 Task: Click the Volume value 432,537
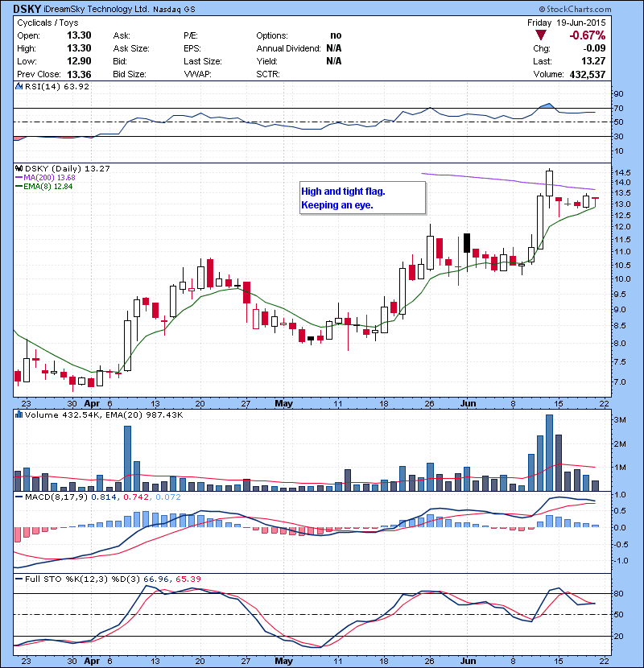[588, 74]
